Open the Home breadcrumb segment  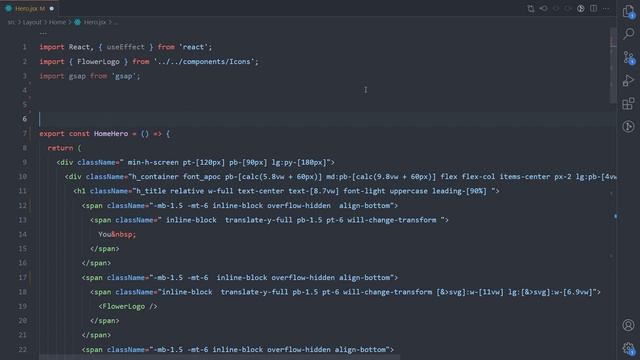58,22
